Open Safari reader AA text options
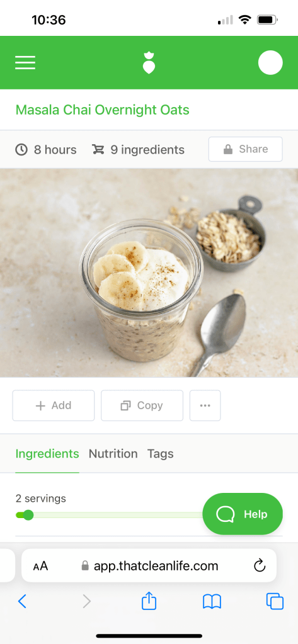 [x=40, y=566]
